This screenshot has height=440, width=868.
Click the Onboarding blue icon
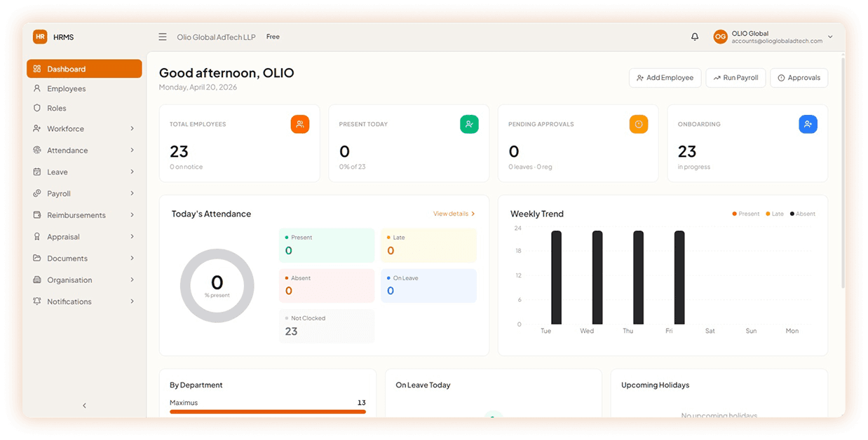tap(808, 124)
